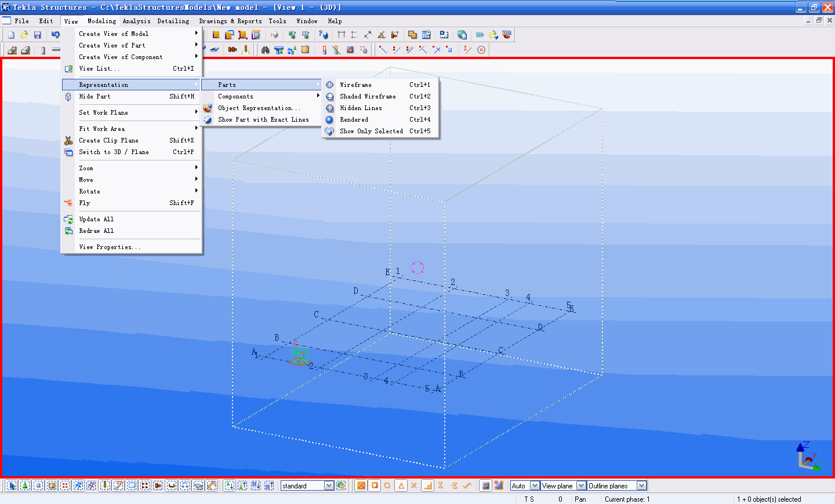
Task: Undo the last action
Action: point(56,35)
